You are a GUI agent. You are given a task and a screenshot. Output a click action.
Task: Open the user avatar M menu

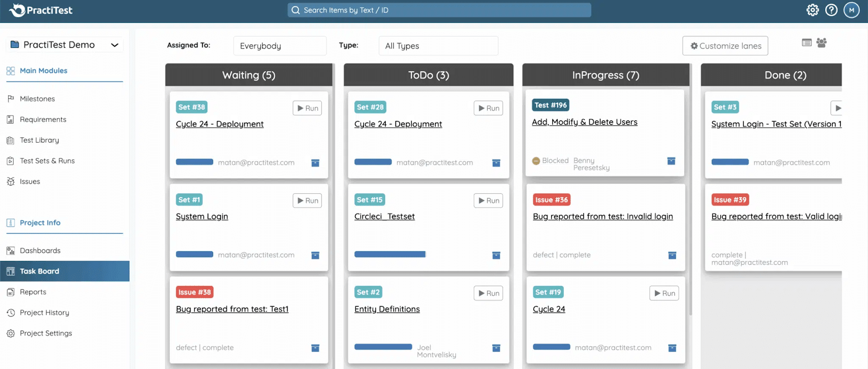click(x=851, y=10)
